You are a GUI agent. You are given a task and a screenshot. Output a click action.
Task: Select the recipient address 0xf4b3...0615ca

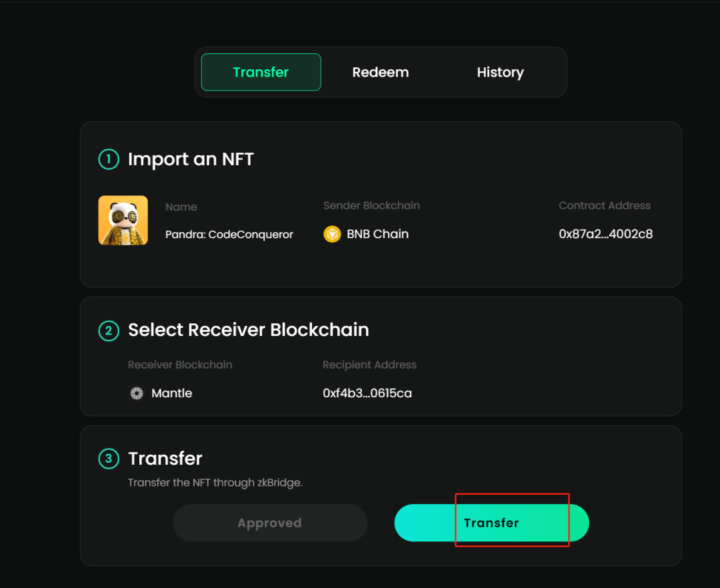pyautogui.click(x=367, y=393)
